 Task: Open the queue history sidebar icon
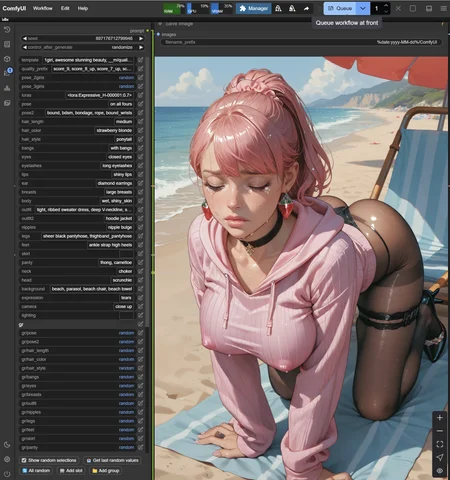[7, 30]
